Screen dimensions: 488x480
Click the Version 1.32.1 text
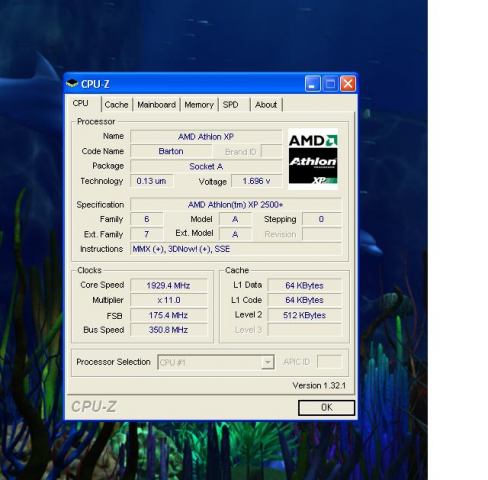pyautogui.click(x=319, y=386)
